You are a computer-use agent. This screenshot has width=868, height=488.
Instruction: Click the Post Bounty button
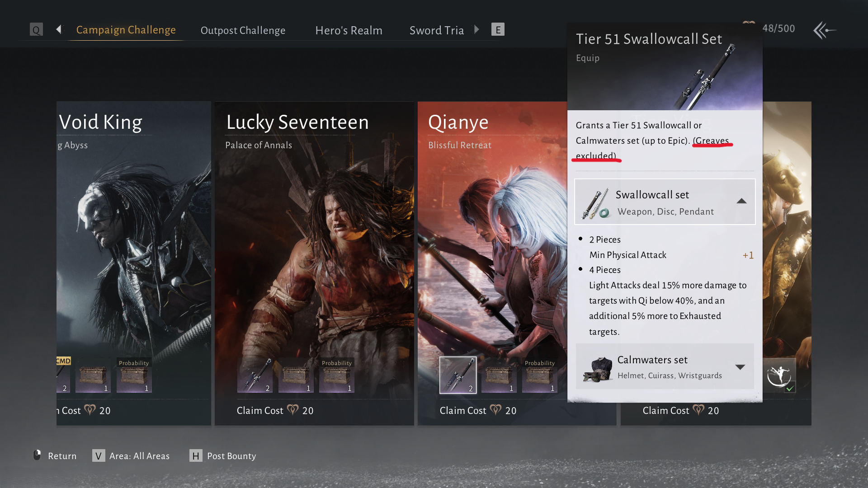coord(223,456)
